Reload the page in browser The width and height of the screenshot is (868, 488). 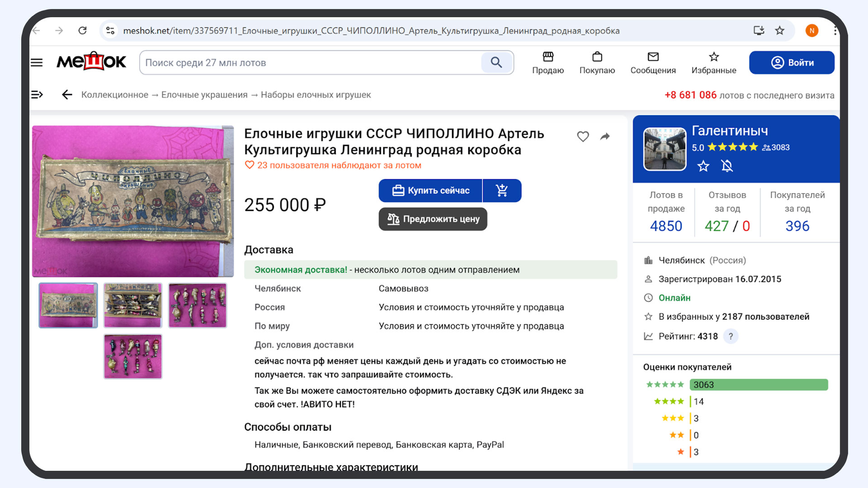tap(82, 31)
